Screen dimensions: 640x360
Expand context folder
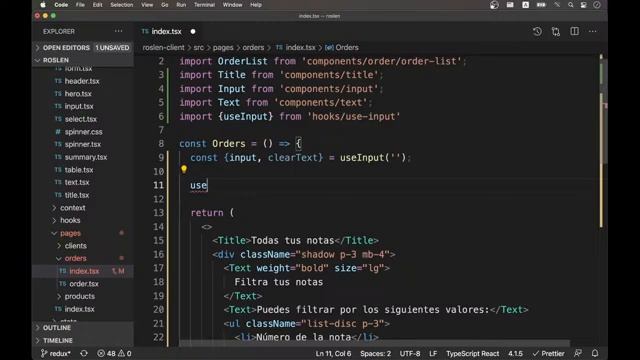73,208
